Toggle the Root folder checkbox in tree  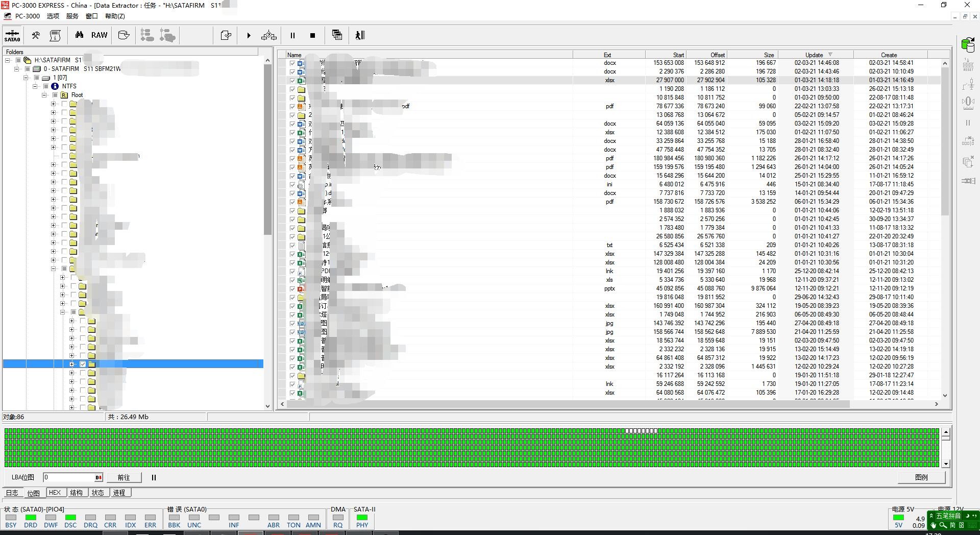point(55,95)
